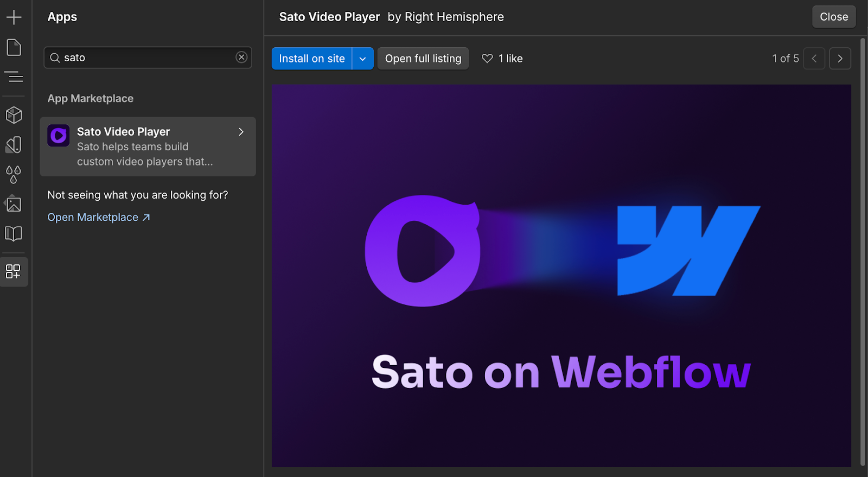Expand Sato Video Player chevron arrow
The width and height of the screenshot is (868, 477).
[241, 132]
